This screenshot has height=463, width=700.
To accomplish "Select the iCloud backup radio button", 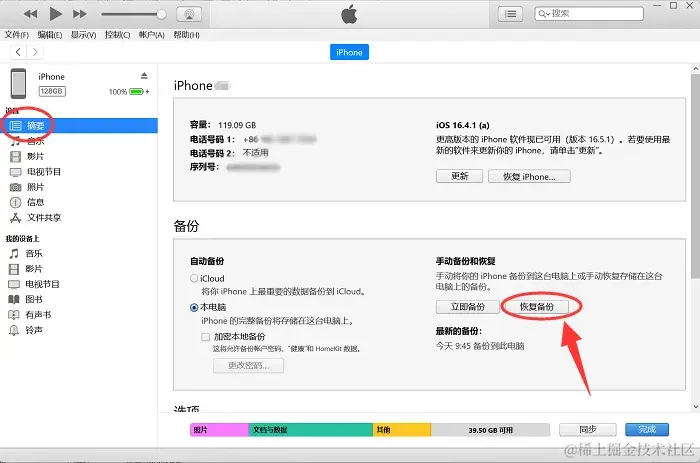I will [x=194, y=278].
